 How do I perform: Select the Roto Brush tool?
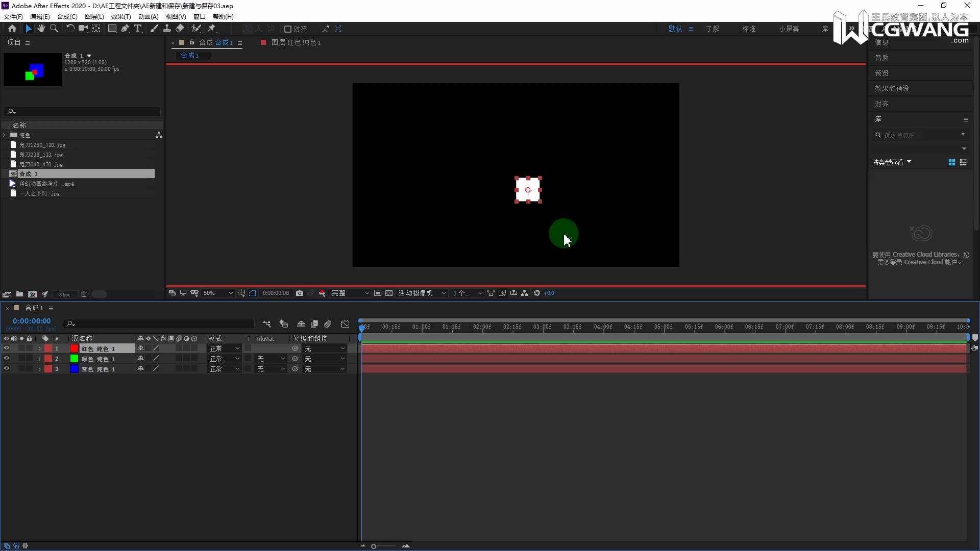(x=196, y=29)
